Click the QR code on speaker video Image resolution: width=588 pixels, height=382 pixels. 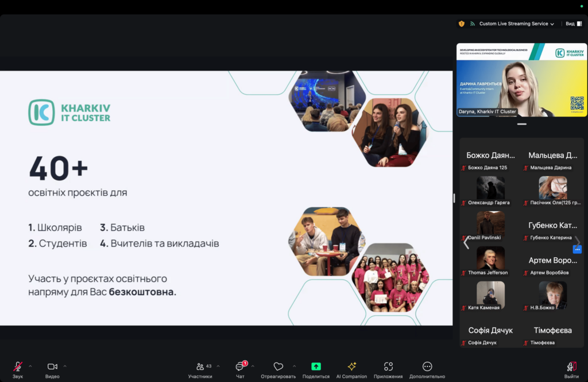pos(577,103)
